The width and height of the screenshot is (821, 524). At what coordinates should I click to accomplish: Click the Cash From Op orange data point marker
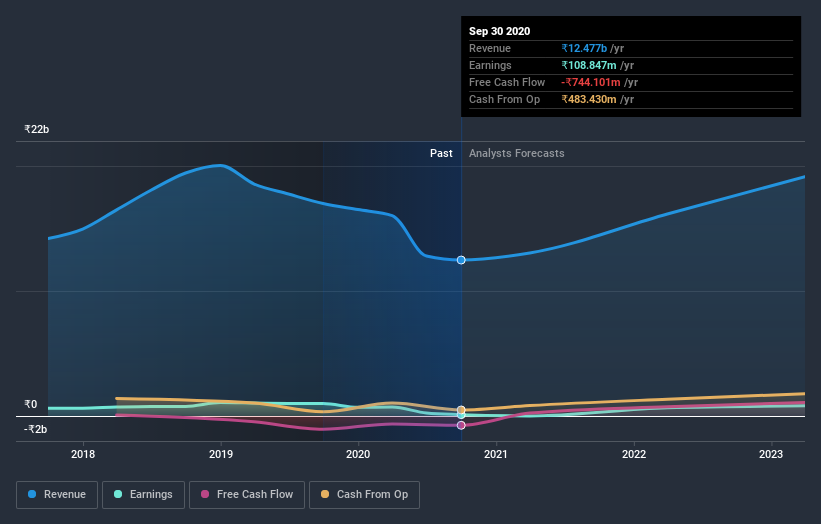tap(461, 410)
